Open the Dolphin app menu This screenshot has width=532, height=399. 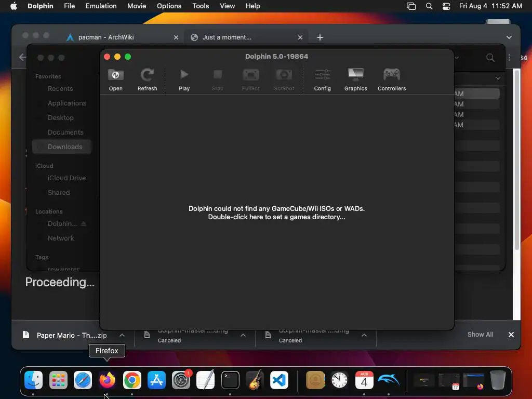pos(41,6)
